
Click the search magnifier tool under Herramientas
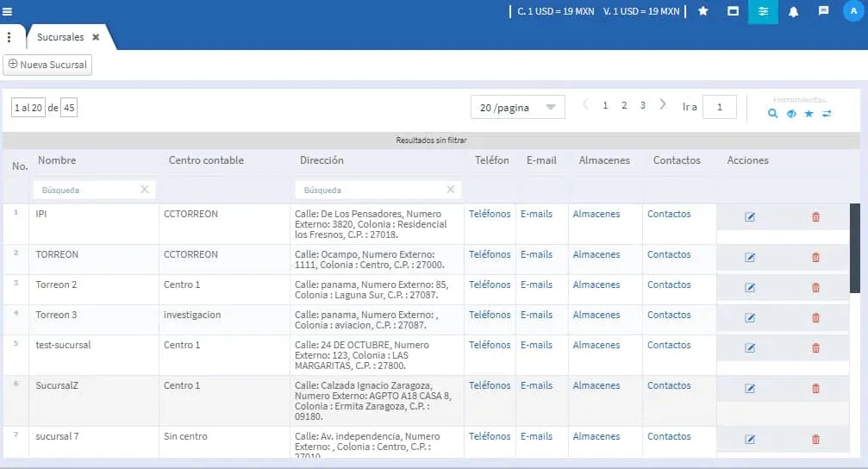point(773,113)
